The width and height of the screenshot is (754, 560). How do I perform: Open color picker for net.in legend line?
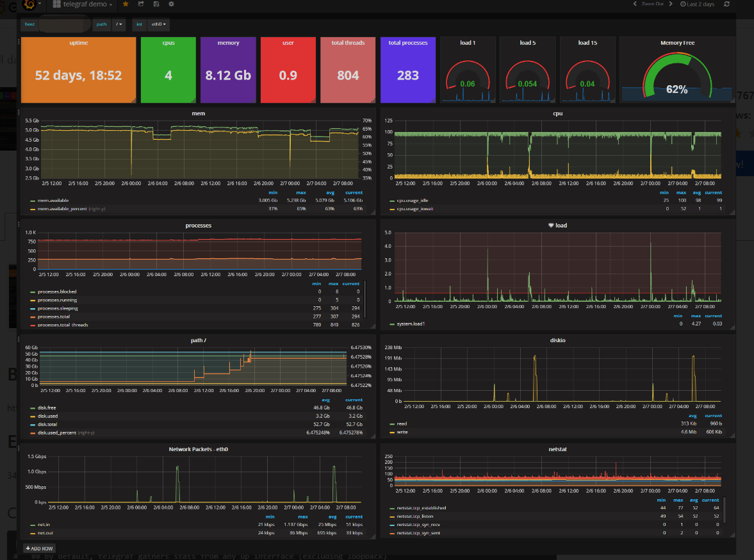tap(33, 525)
